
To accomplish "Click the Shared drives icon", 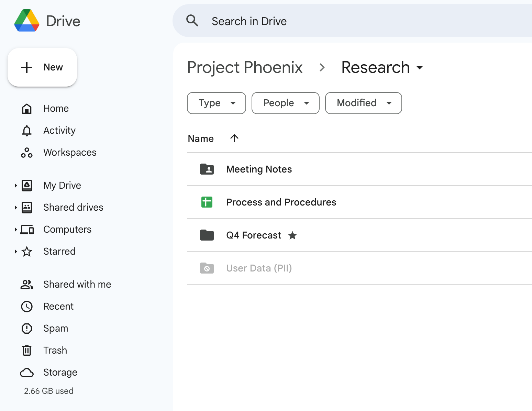I will point(27,208).
